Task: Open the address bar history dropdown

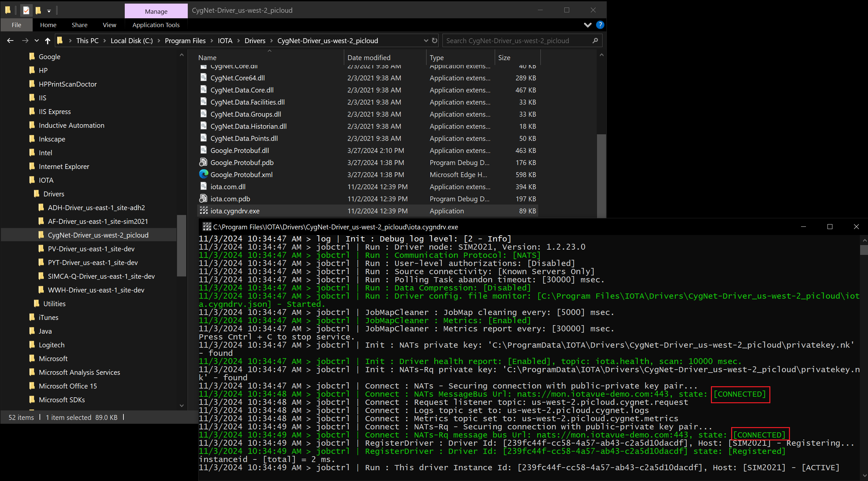Action: [426, 41]
